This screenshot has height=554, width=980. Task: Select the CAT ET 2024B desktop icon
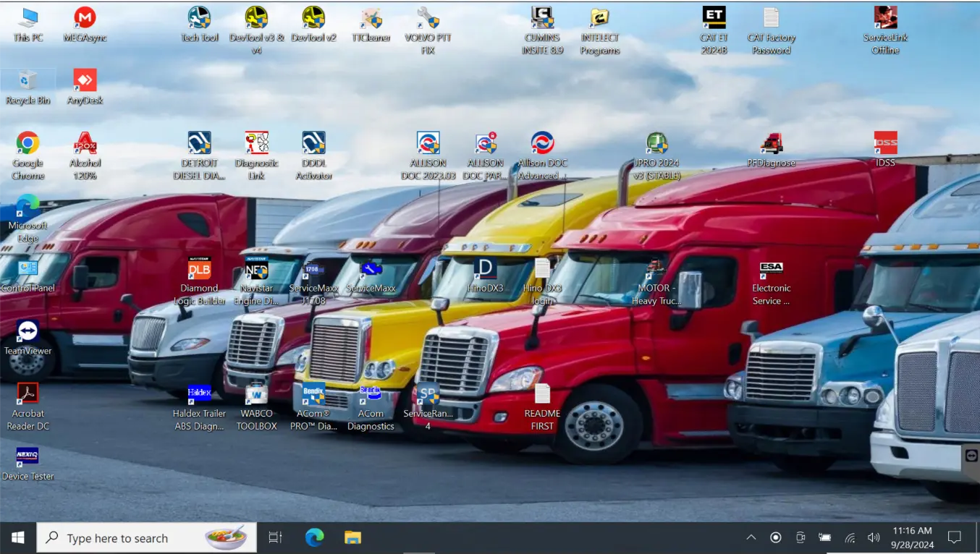(x=714, y=18)
